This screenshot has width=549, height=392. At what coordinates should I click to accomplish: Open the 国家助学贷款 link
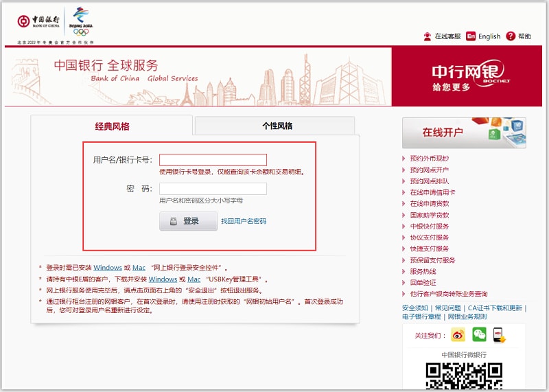[x=430, y=215]
